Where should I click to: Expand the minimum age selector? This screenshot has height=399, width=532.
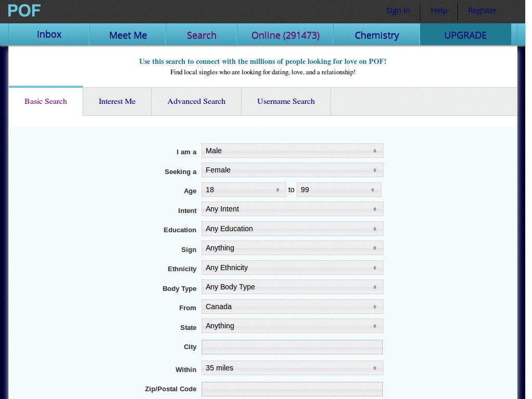[x=243, y=190]
